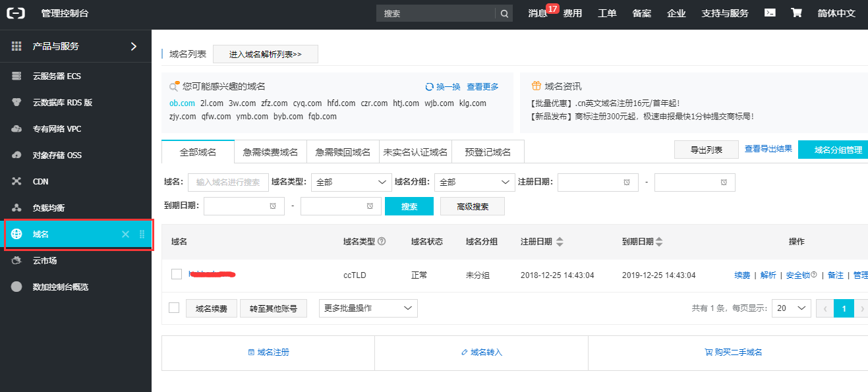Viewport: 868px width, 392px height.
Task: Click the 数加控制台概览 circle icon
Action: point(17,287)
